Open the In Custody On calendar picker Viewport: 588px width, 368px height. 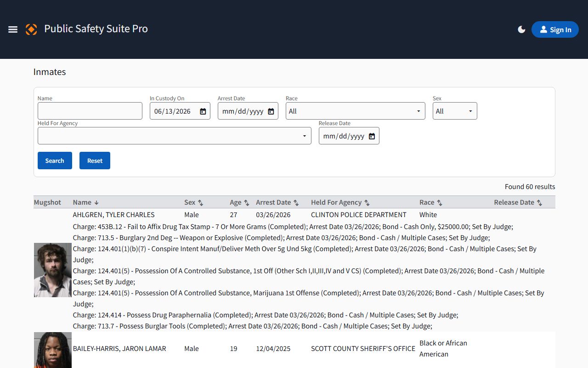tap(203, 111)
